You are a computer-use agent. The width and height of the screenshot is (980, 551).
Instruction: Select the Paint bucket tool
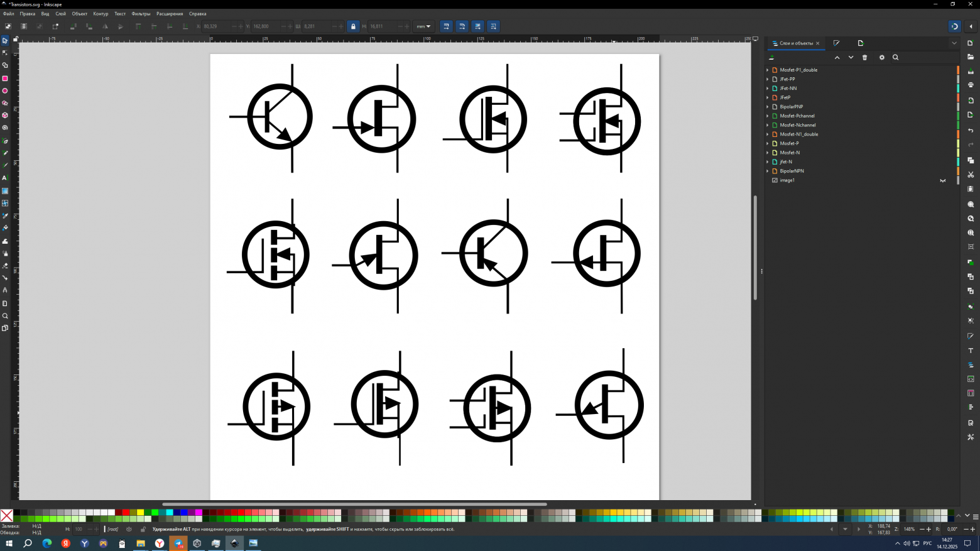coord(5,228)
